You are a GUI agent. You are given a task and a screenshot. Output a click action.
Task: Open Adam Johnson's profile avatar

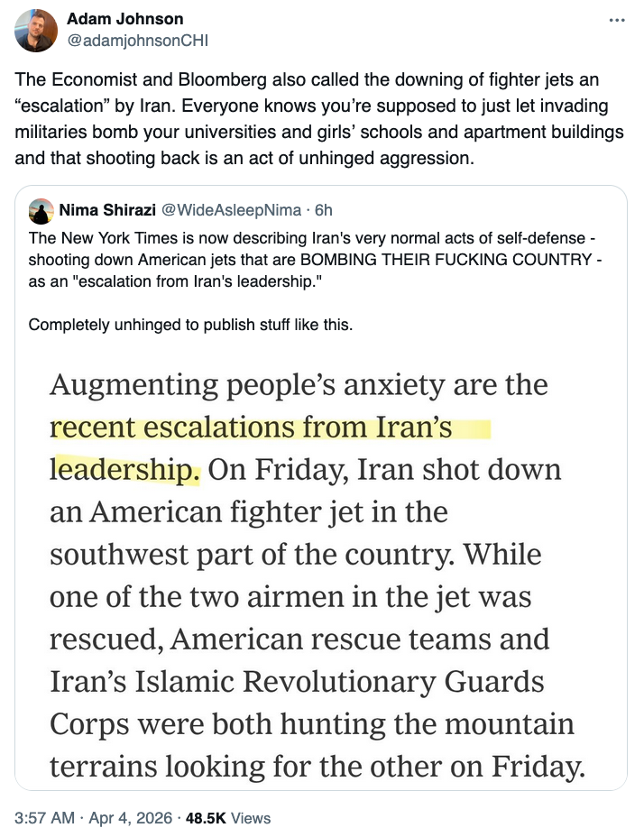pos(35,30)
